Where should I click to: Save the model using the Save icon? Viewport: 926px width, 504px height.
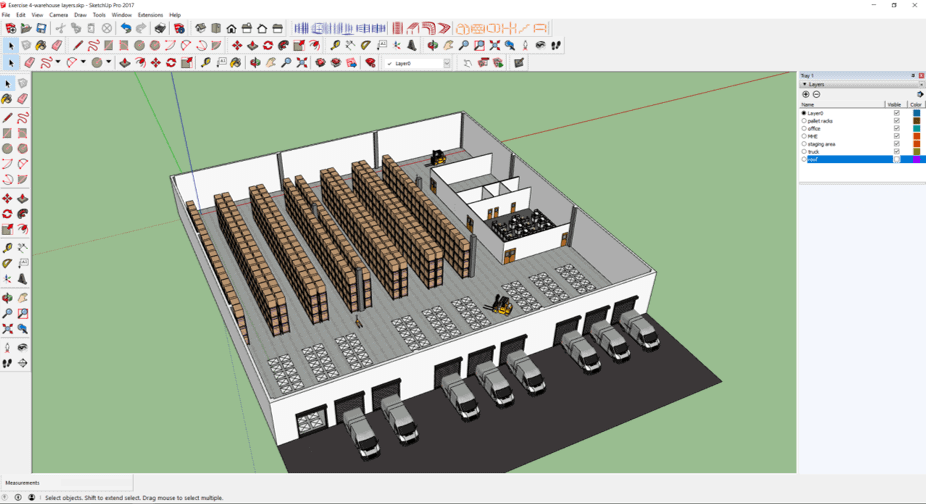click(x=41, y=28)
